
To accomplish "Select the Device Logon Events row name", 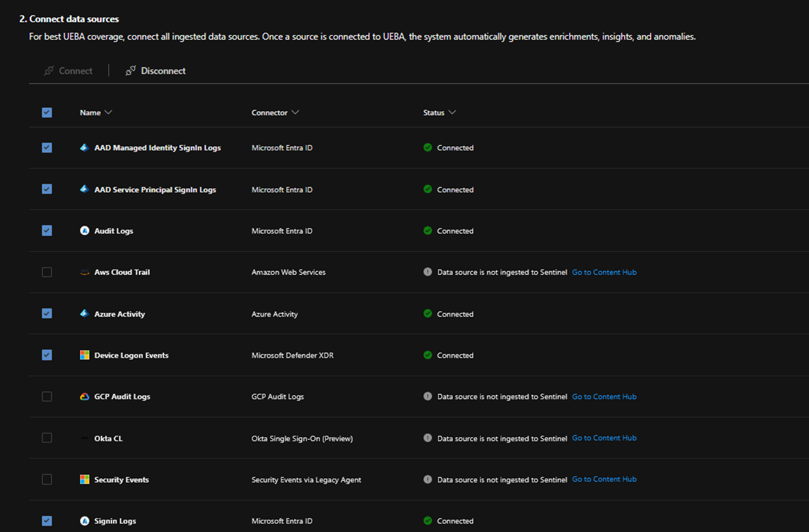I will coord(131,355).
